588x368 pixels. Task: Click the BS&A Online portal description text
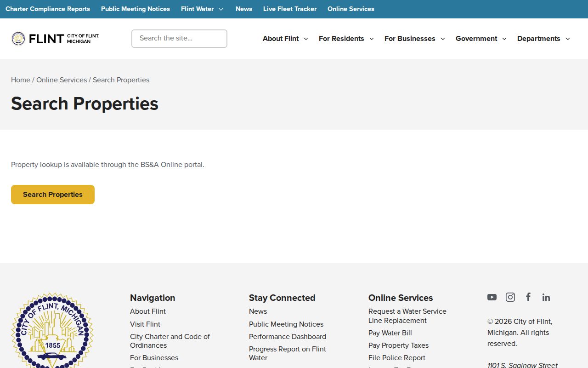pyautogui.click(x=107, y=165)
